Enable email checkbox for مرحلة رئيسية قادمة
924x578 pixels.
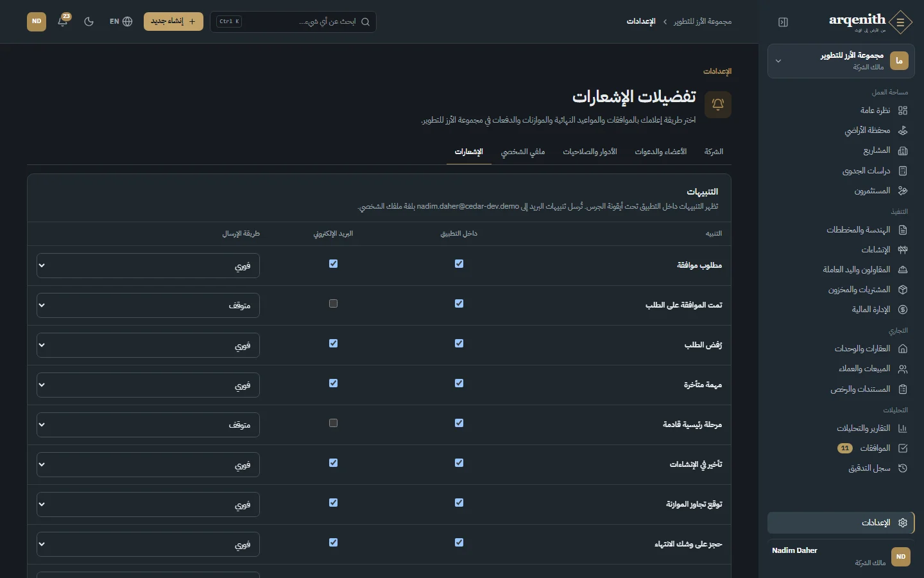click(x=333, y=423)
